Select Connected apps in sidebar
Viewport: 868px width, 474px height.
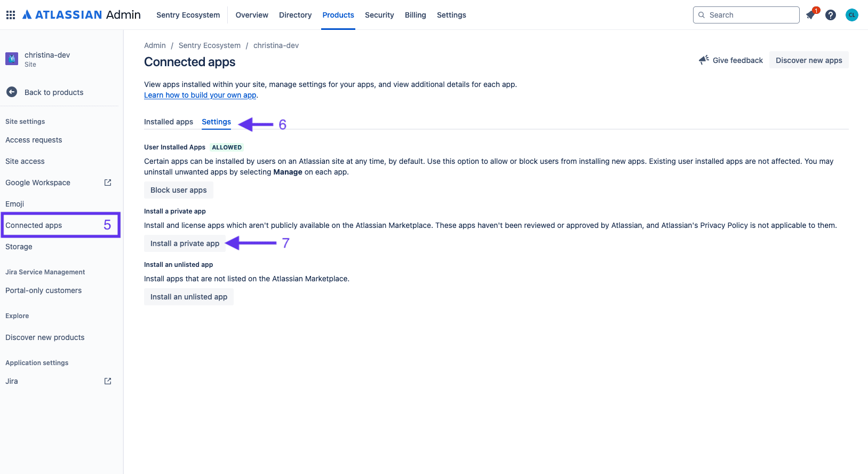click(x=34, y=225)
